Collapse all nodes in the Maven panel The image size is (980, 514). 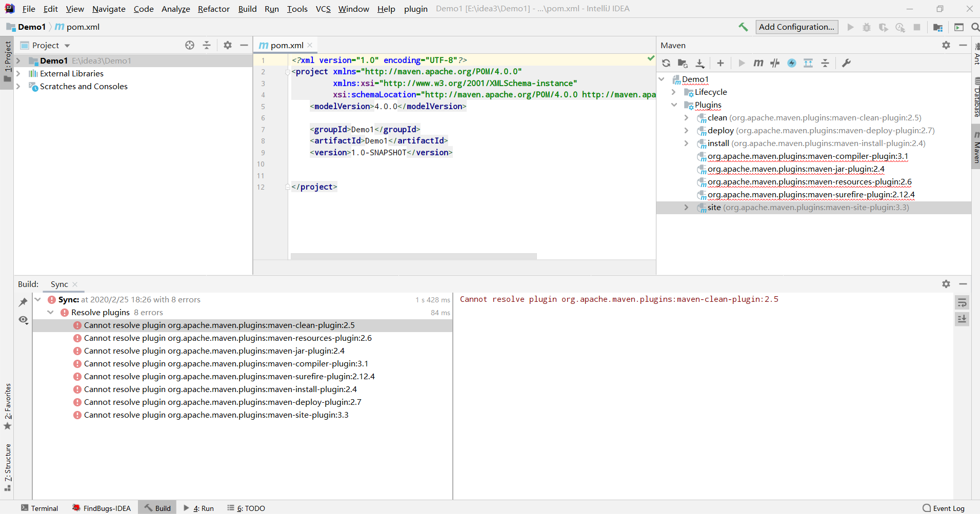[825, 63]
